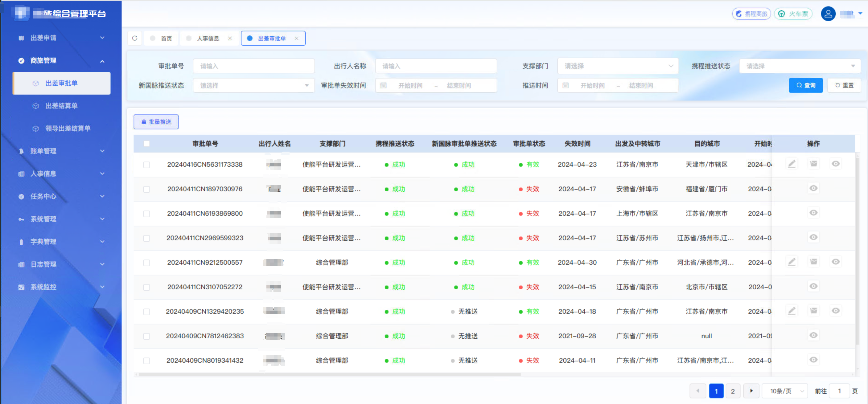This screenshot has width=868, height=404.
Task: Check row 20240411CN9212500557
Action: click(x=146, y=263)
